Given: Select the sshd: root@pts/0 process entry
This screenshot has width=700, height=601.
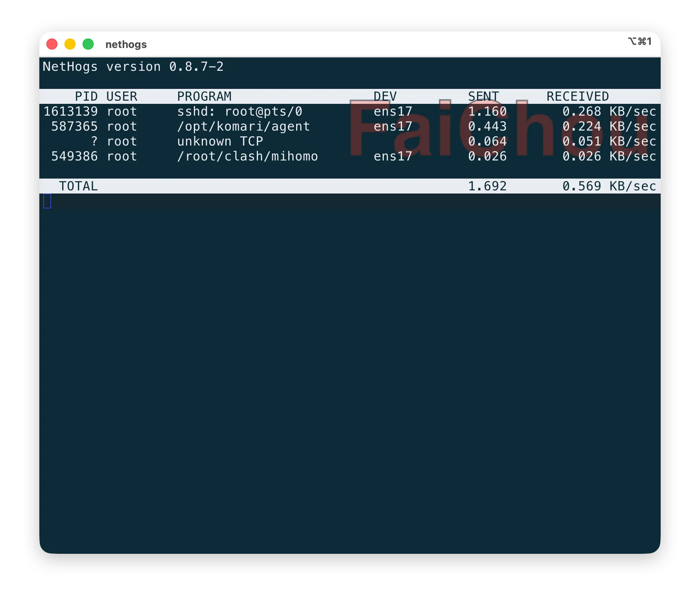Looking at the screenshot, I should pyautogui.click(x=239, y=112).
